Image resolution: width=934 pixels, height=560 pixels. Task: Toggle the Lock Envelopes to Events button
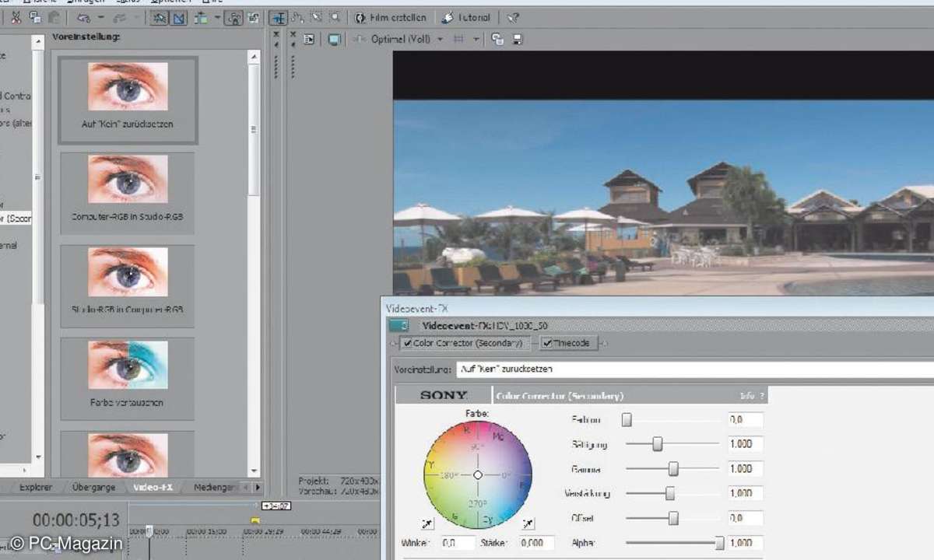tap(233, 17)
